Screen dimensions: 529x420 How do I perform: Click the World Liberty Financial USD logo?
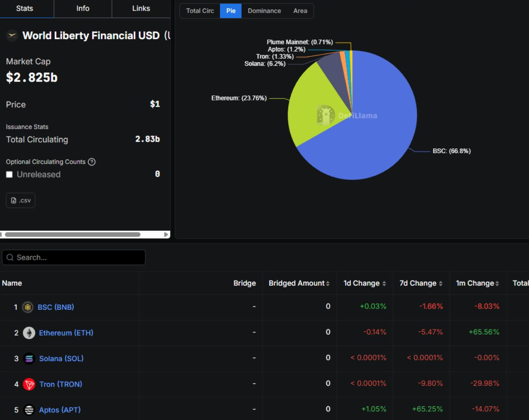pos(12,36)
